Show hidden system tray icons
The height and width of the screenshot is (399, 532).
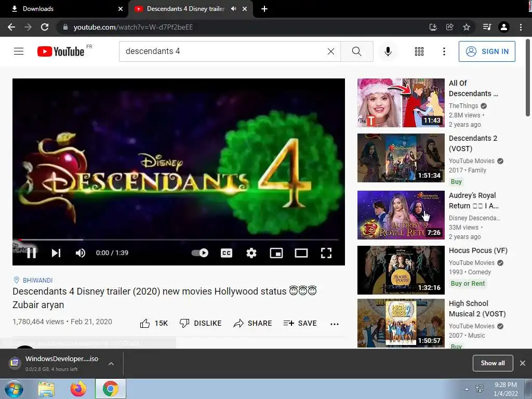coord(467,389)
